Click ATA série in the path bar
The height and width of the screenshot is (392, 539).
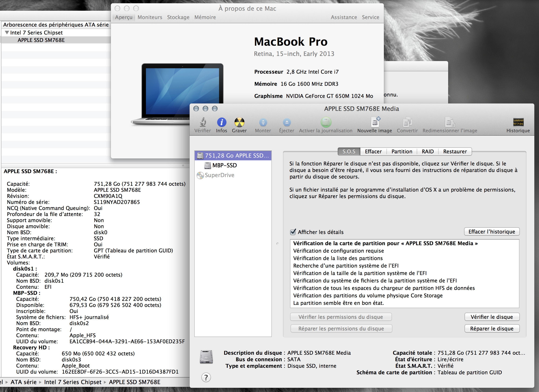tap(24, 382)
